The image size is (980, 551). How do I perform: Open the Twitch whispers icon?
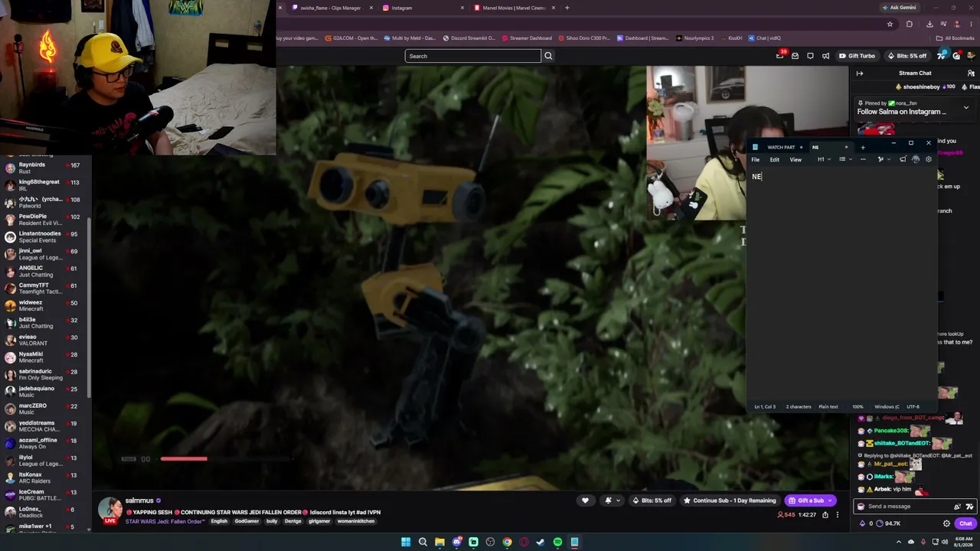click(x=810, y=56)
